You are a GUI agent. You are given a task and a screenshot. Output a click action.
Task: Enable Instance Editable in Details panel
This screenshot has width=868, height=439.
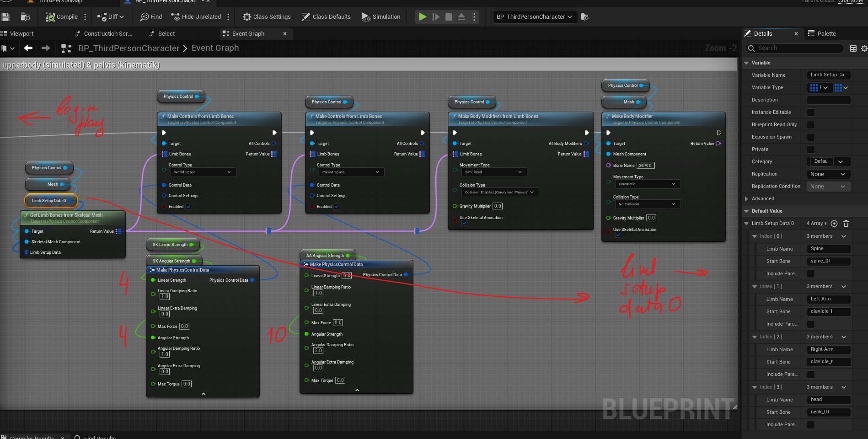click(810, 112)
